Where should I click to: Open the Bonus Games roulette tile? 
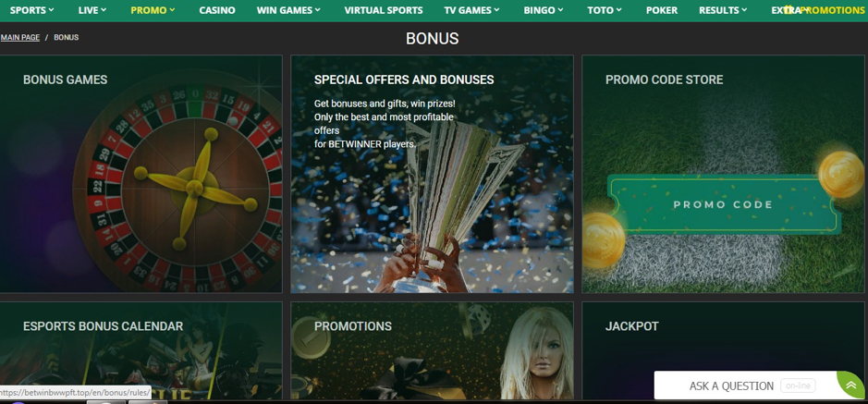141,174
